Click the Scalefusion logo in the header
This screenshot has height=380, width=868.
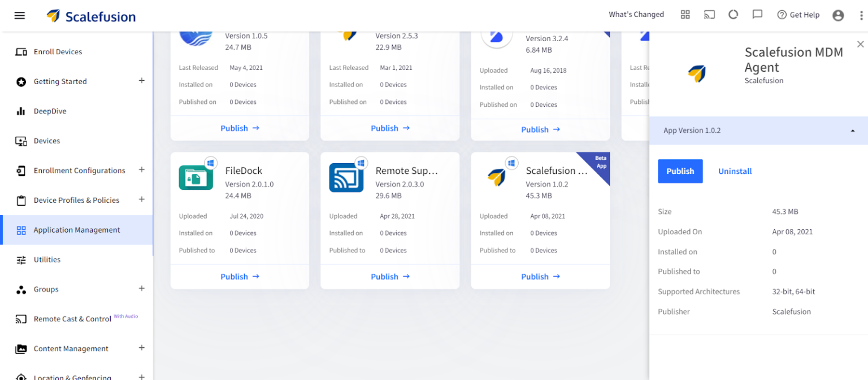pyautogui.click(x=90, y=15)
